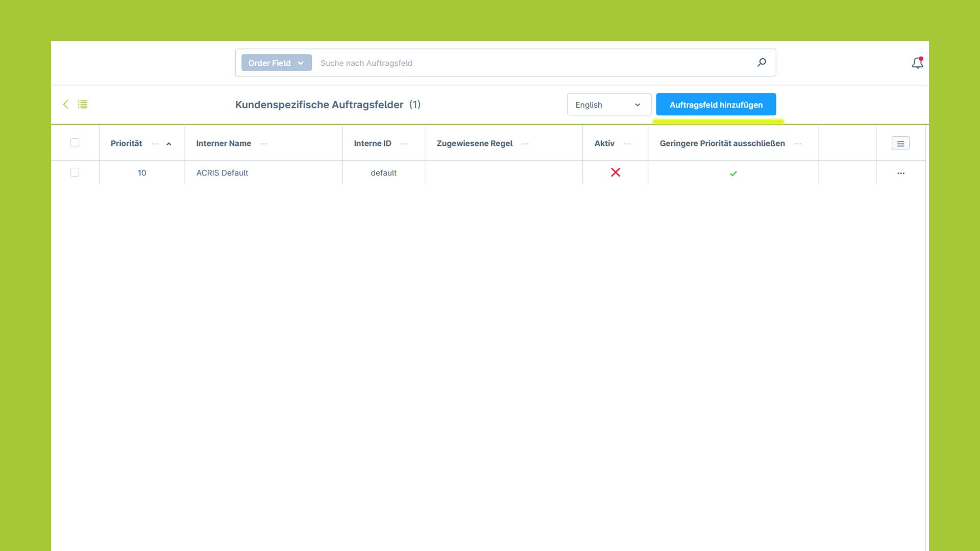Click the red X in Aktiv column
Viewport: 980px width, 551px height.
pos(616,172)
